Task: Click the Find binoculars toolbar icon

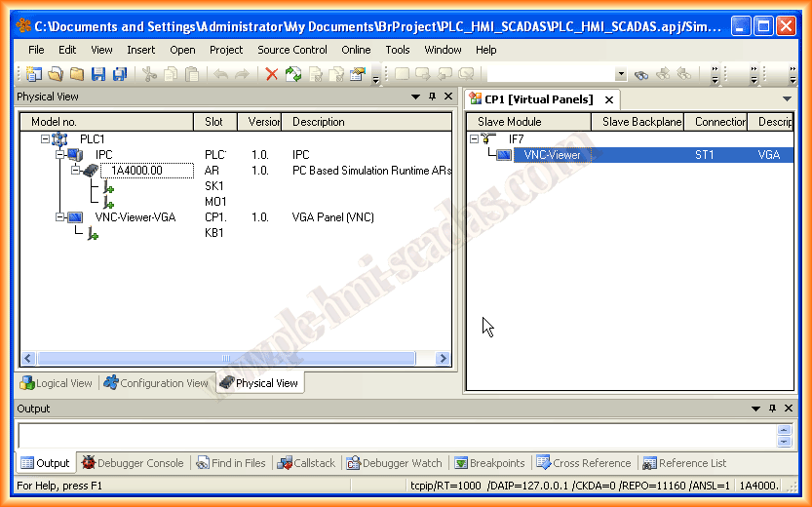Action: click(x=641, y=74)
